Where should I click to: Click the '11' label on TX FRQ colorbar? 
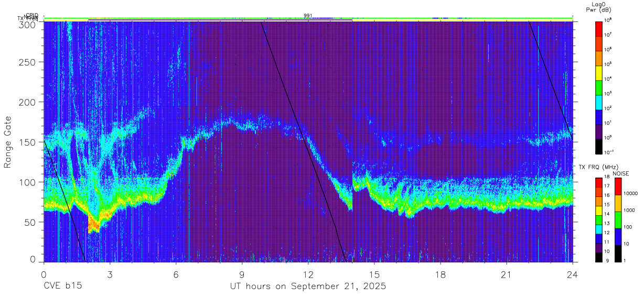pyautogui.click(x=607, y=241)
